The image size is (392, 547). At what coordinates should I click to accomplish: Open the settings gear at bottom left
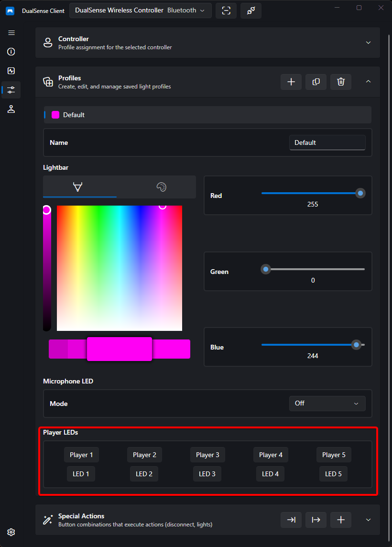(11, 532)
